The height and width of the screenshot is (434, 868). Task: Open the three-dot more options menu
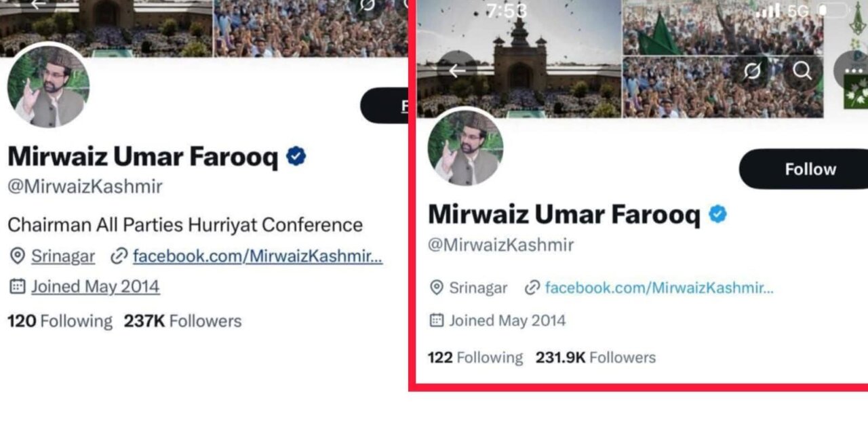854,70
